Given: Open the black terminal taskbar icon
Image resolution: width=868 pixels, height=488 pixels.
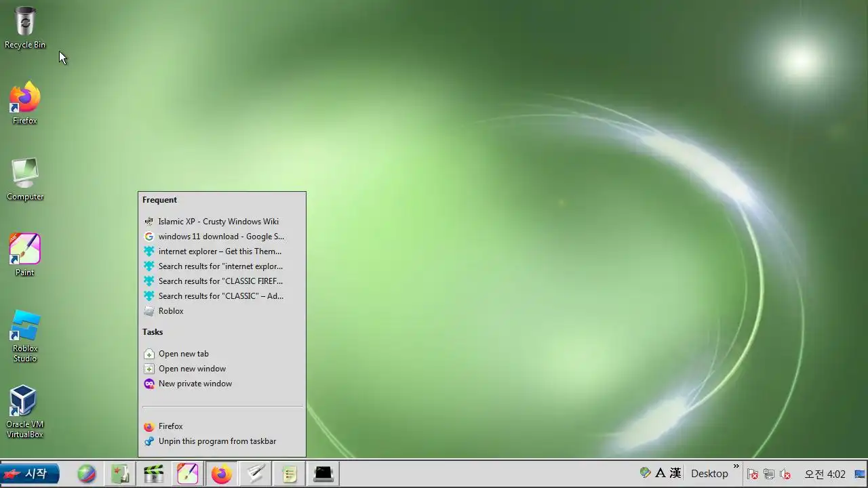Looking at the screenshot, I should point(323,474).
